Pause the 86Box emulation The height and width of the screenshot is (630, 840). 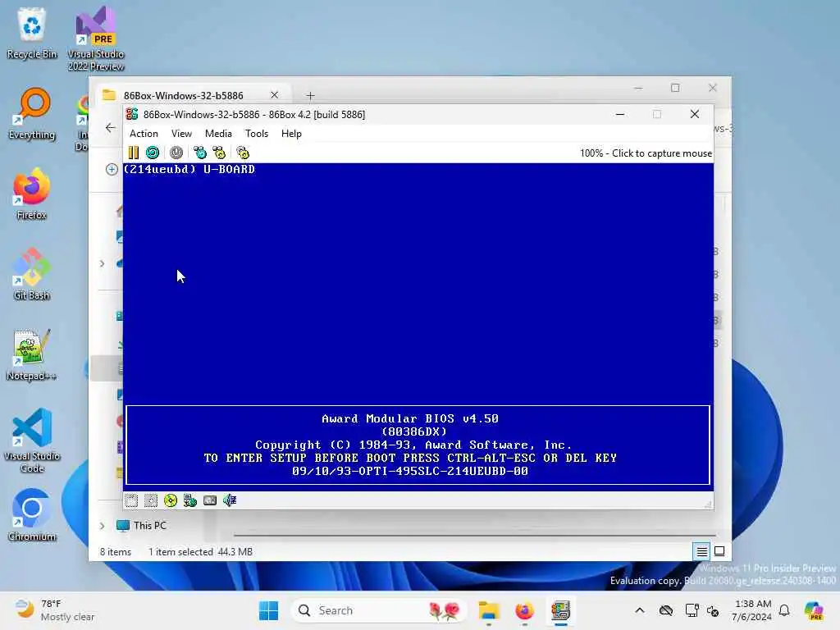tap(134, 153)
